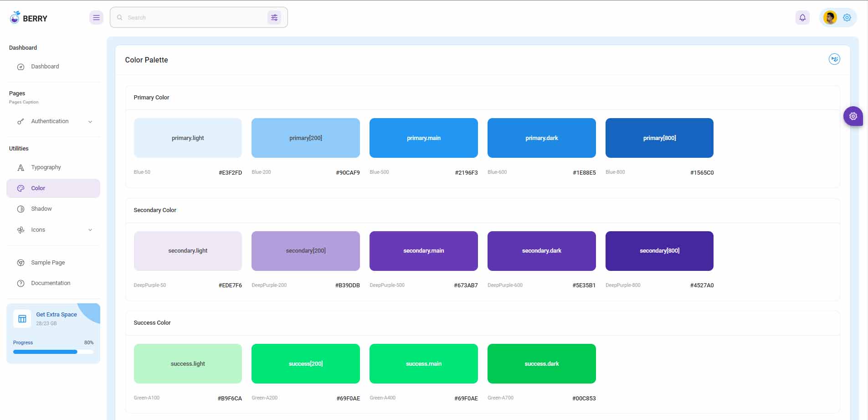Select the Shadow utility in sidebar
868x420 pixels.
pos(41,208)
